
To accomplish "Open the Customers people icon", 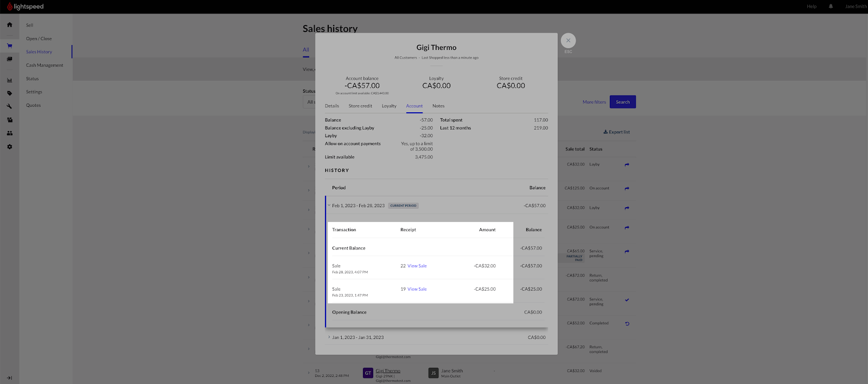I will (x=9, y=133).
